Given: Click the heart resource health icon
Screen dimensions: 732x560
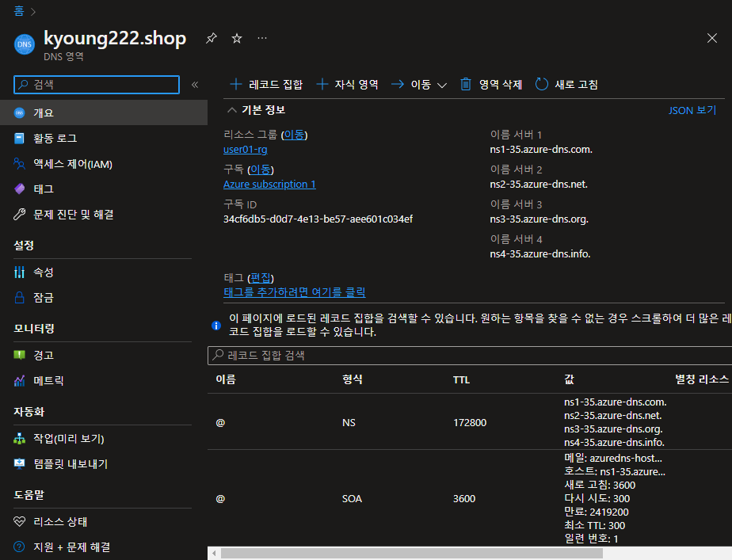Looking at the screenshot, I should coord(19,522).
